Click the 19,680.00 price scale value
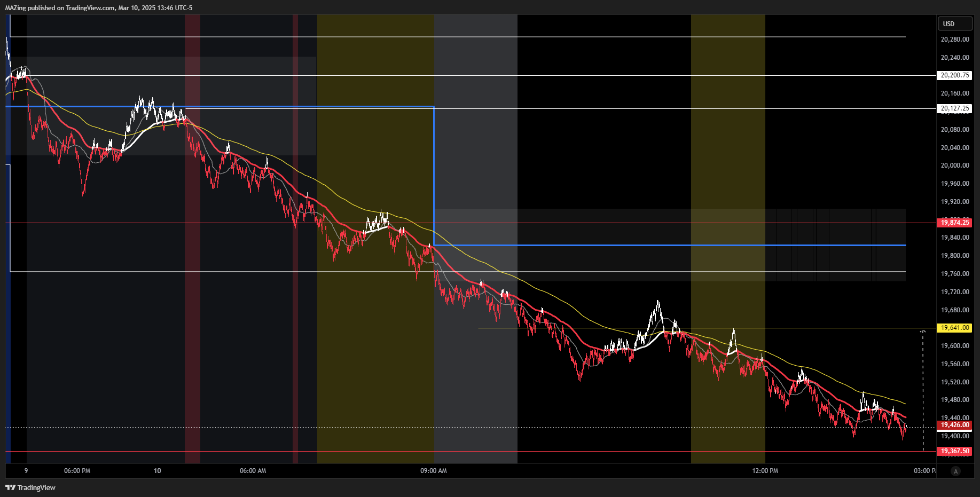This screenshot has width=980, height=497. [955, 310]
